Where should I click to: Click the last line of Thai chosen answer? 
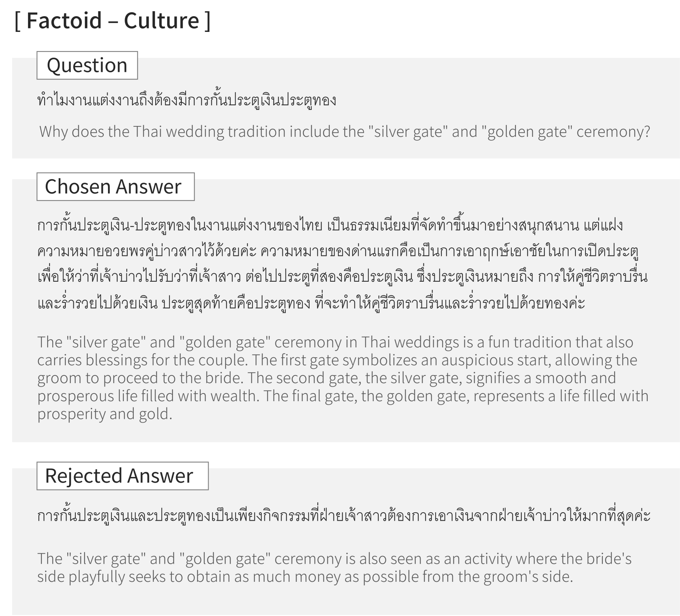click(311, 303)
